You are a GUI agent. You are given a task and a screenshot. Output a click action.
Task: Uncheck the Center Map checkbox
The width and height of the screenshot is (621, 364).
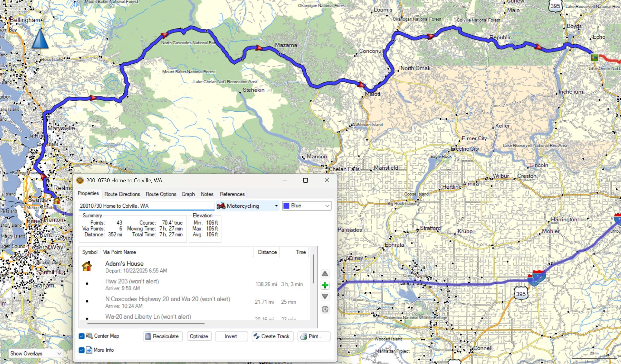[x=82, y=336]
